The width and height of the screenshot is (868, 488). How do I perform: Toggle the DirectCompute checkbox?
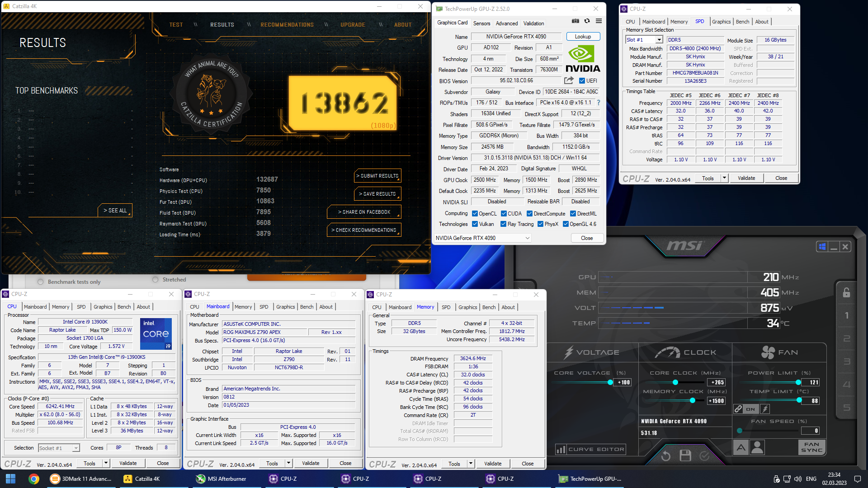point(530,214)
